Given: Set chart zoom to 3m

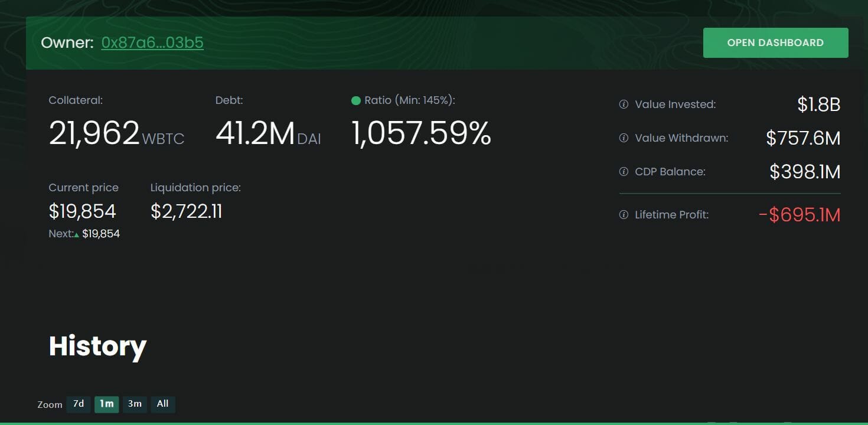Looking at the screenshot, I should click(135, 404).
